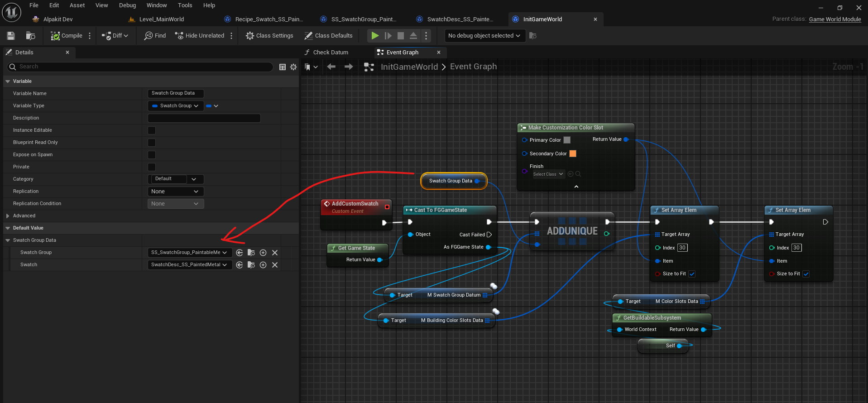The image size is (868, 403).
Task: Enable the Instance Editable checkbox
Action: tap(152, 130)
